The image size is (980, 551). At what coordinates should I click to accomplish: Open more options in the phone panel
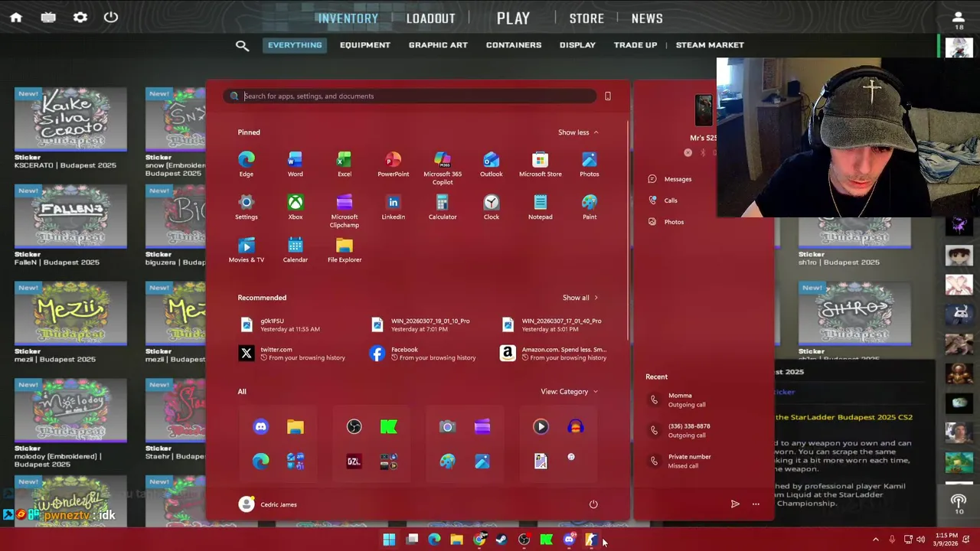coord(756,504)
